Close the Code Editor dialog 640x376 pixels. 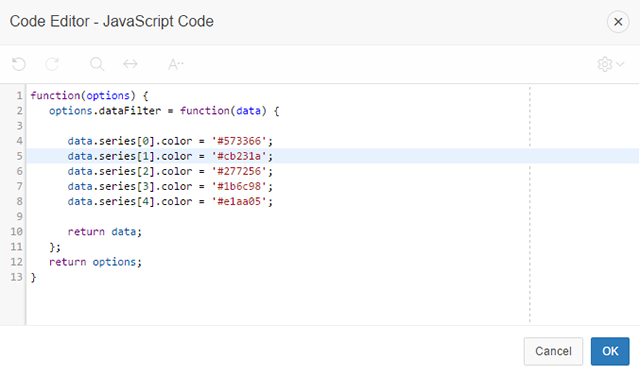point(618,22)
